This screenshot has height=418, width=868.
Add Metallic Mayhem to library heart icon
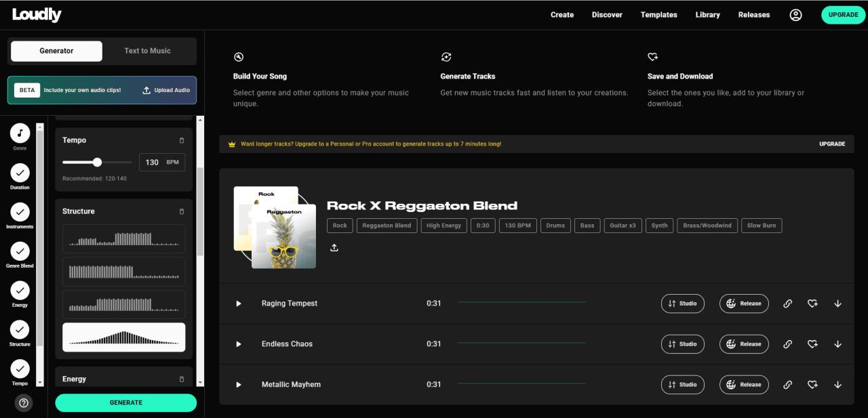pyautogui.click(x=812, y=385)
